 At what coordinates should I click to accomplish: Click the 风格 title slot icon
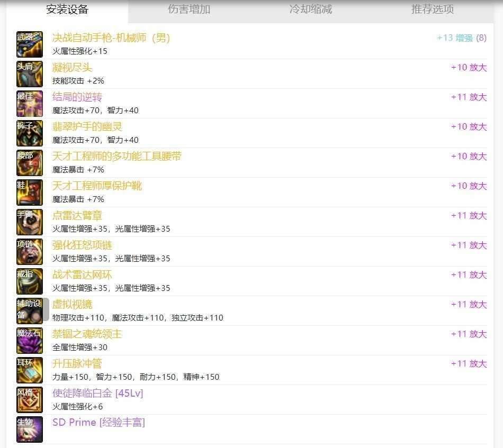point(30,400)
